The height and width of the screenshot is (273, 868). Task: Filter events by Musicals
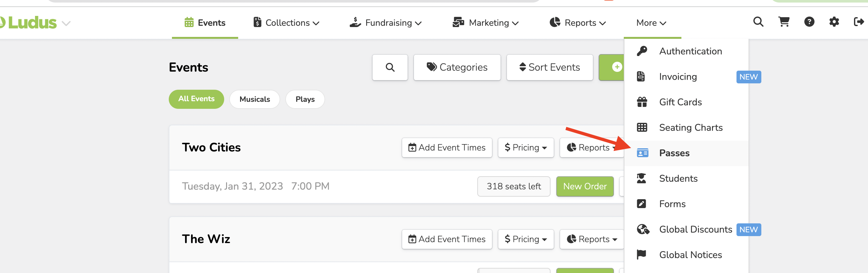click(x=254, y=99)
